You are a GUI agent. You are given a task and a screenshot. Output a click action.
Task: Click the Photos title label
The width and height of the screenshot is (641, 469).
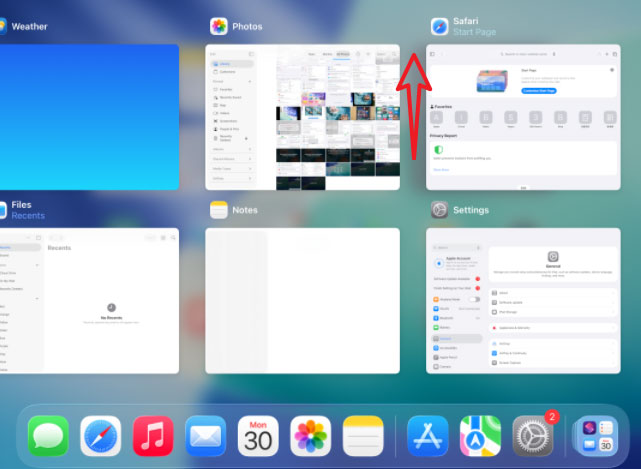247,27
